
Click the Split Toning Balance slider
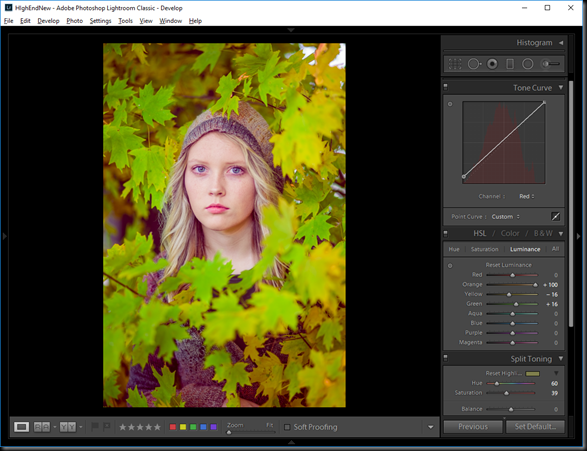coord(511,409)
